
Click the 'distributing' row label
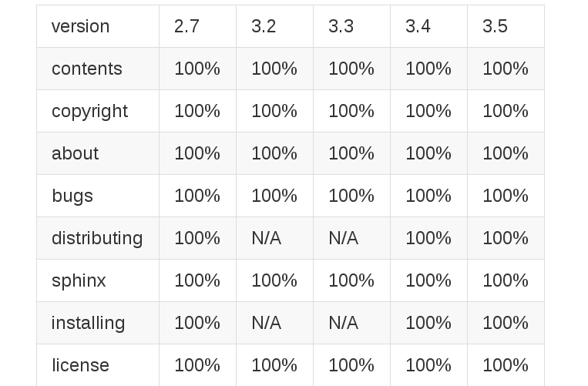point(98,238)
